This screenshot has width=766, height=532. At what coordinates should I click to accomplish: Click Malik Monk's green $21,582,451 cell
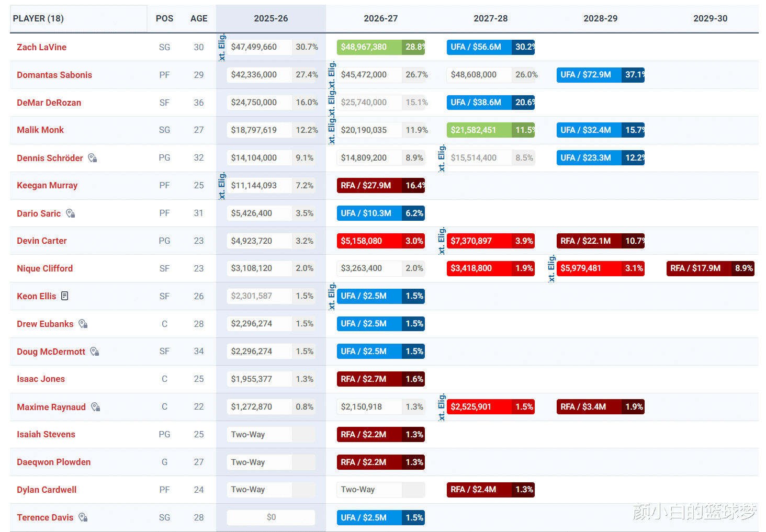tap(491, 130)
